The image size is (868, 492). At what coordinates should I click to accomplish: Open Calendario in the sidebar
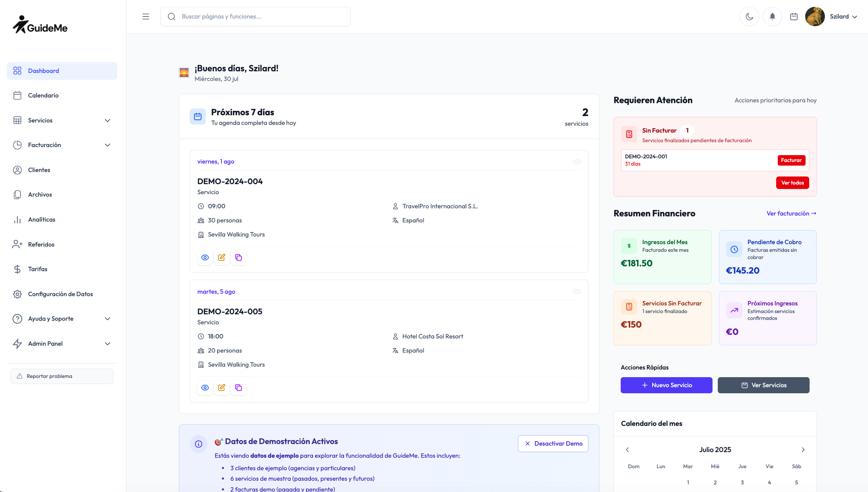[62, 95]
